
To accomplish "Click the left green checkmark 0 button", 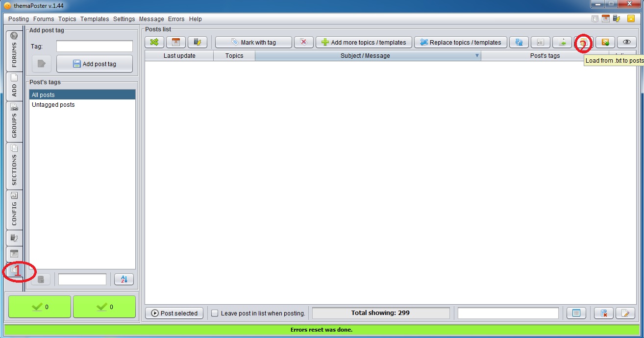I will pyautogui.click(x=40, y=307).
